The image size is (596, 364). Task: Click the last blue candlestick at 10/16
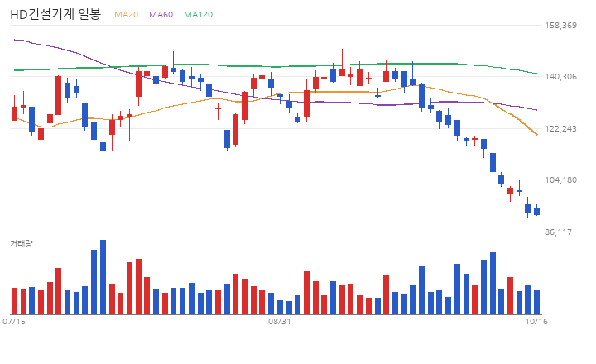point(536,210)
